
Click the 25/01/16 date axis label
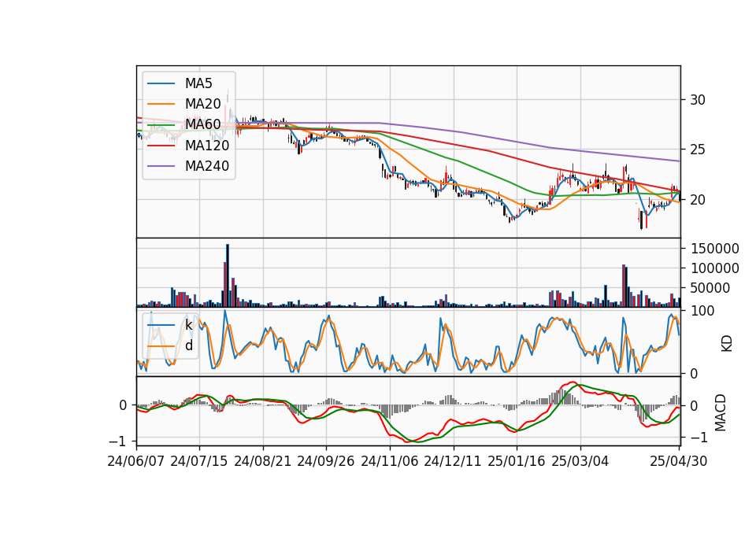point(517,461)
